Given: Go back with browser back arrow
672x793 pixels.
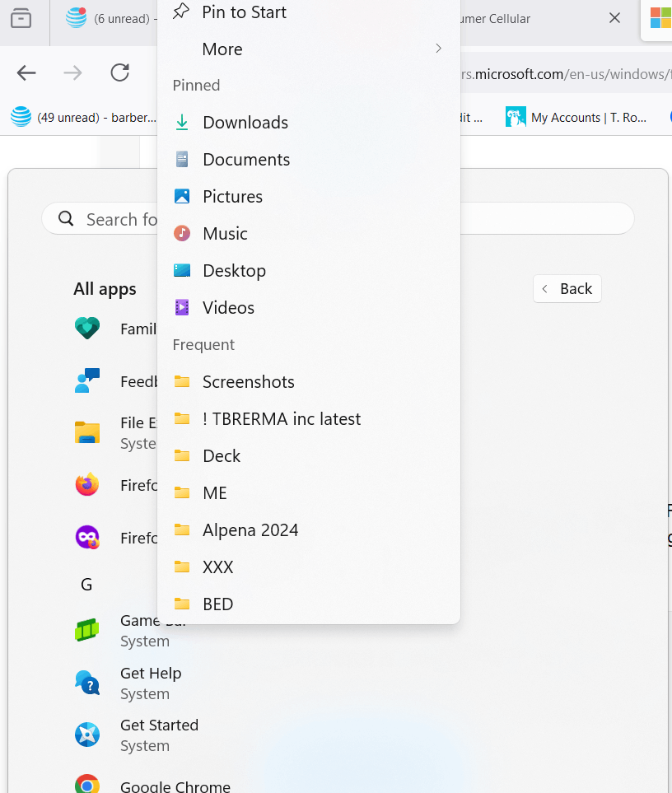Looking at the screenshot, I should [x=26, y=72].
